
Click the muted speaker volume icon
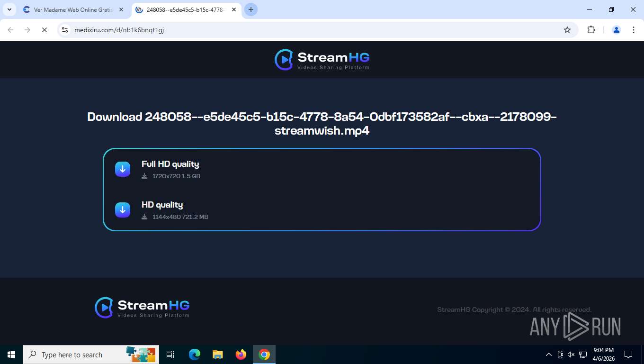click(572, 355)
